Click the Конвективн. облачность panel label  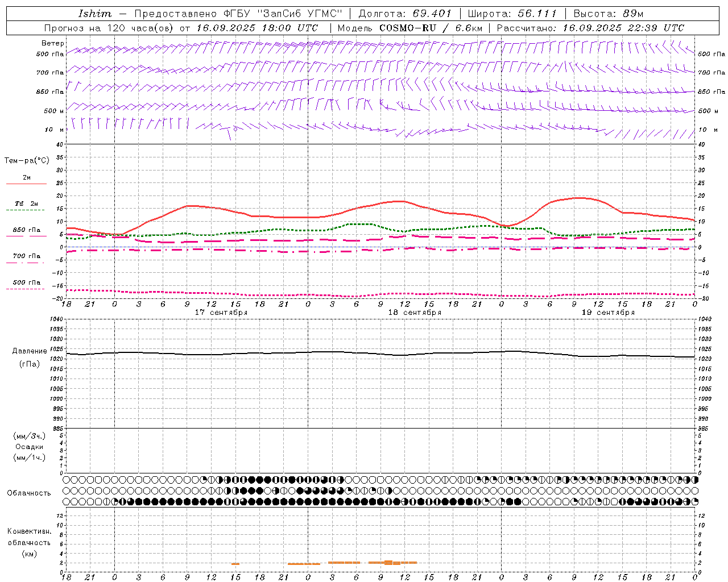[29, 537]
